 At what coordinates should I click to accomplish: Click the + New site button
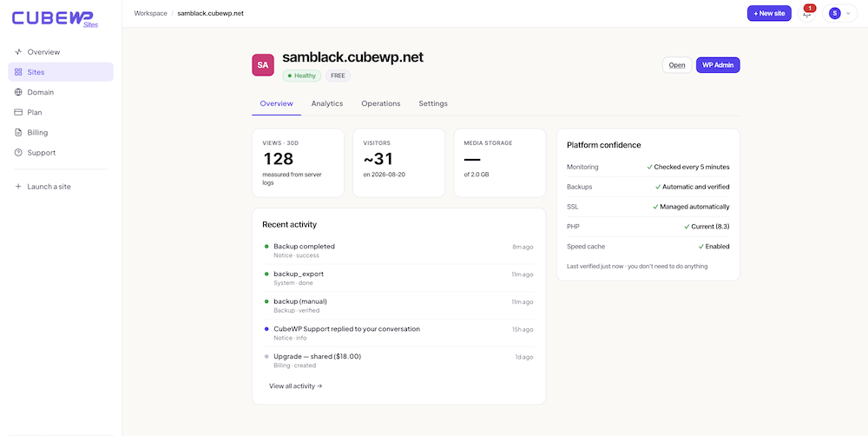pos(769,13)
